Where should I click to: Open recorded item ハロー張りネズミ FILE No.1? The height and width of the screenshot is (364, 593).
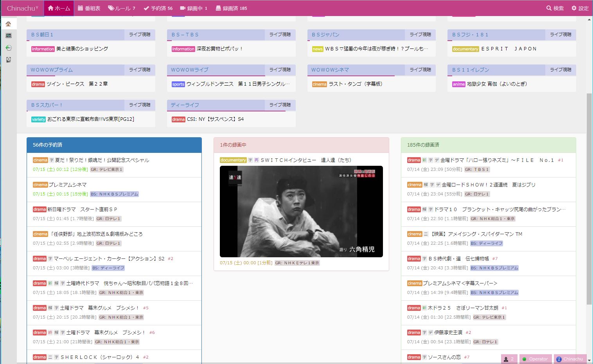tap(489, 165)
